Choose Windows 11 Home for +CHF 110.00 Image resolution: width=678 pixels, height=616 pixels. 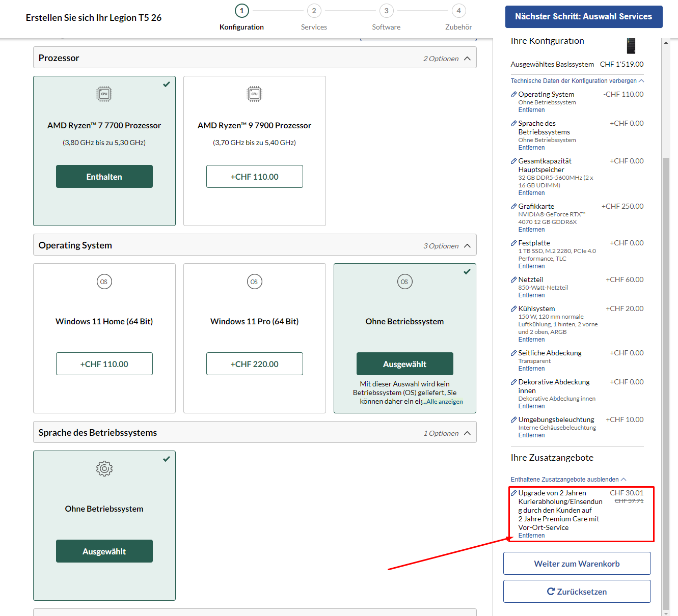pyautogui.click(x=104, y=364)
